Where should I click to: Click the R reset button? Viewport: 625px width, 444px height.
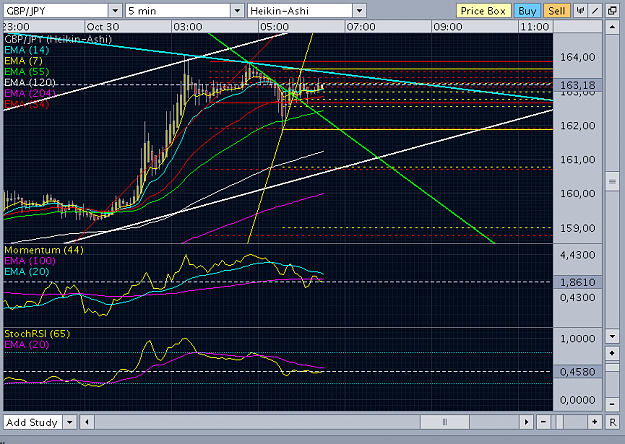coord(612,422)
